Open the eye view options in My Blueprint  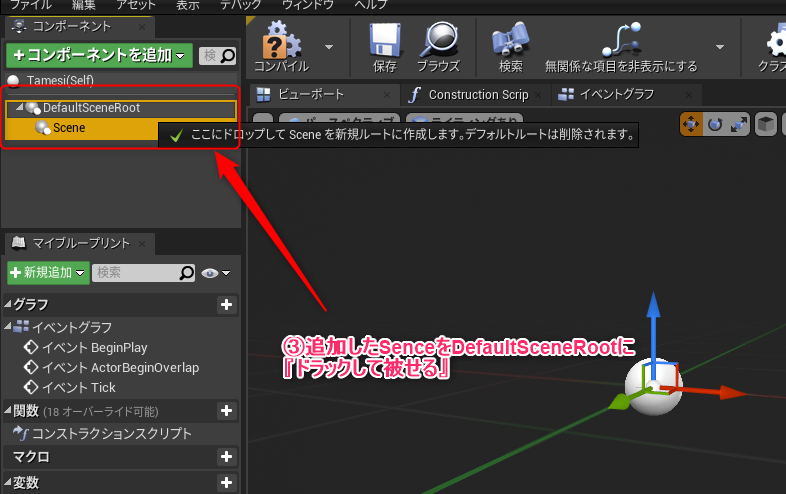214,273
